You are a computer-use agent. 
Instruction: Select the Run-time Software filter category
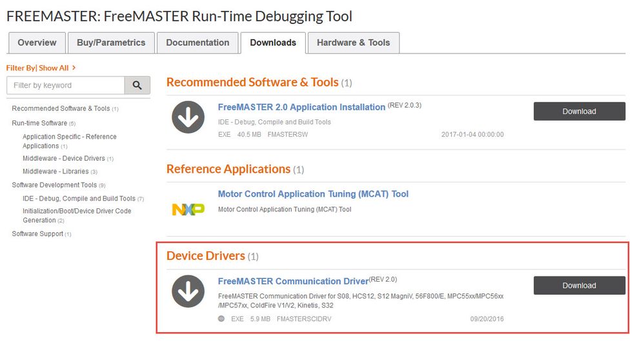tap(39, 123)
